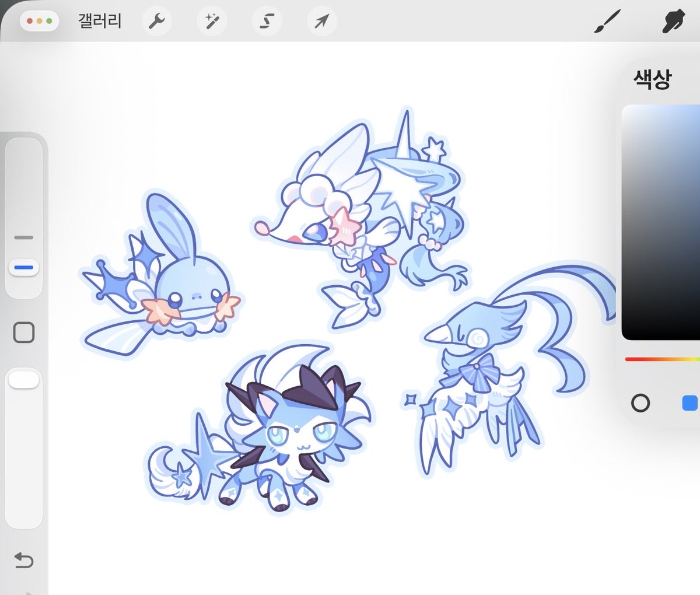Click the gray size marker on sidebar
This screenshot has width=700, height=595.
24,237
